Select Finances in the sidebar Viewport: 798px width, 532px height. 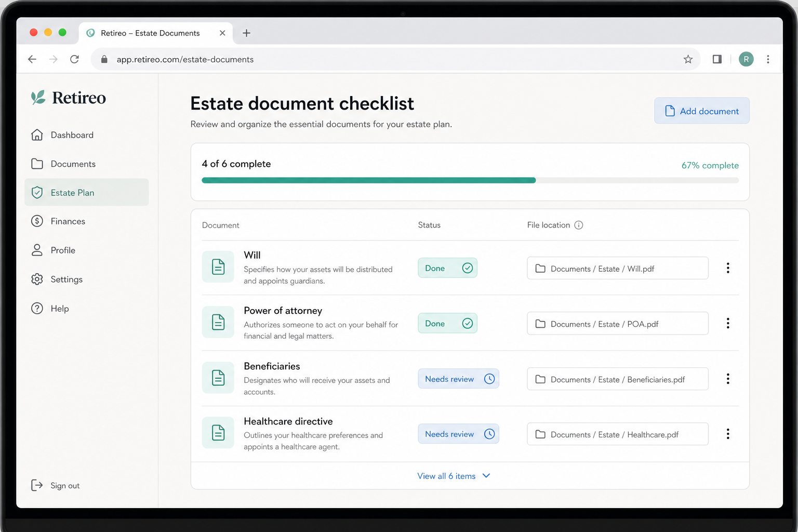coord(86,221)
